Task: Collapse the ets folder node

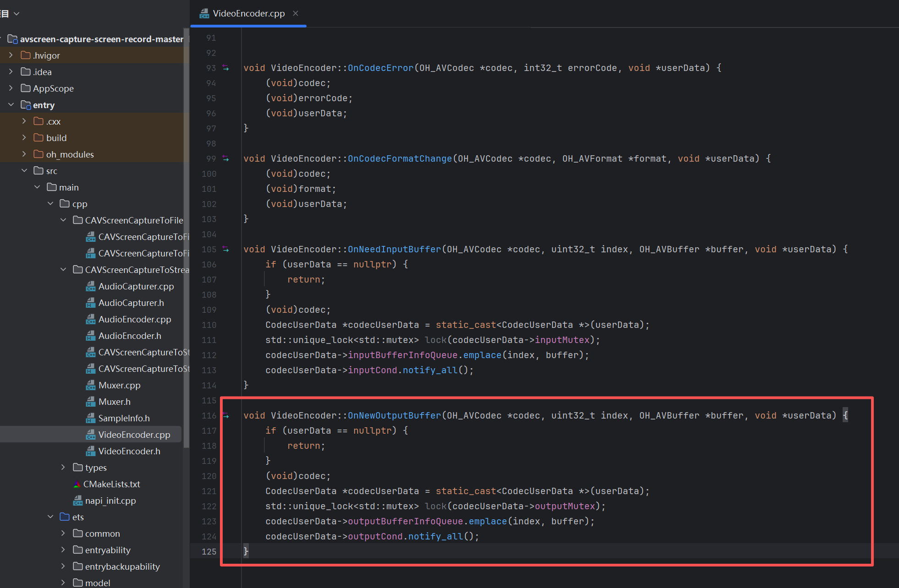Action: 50,517
